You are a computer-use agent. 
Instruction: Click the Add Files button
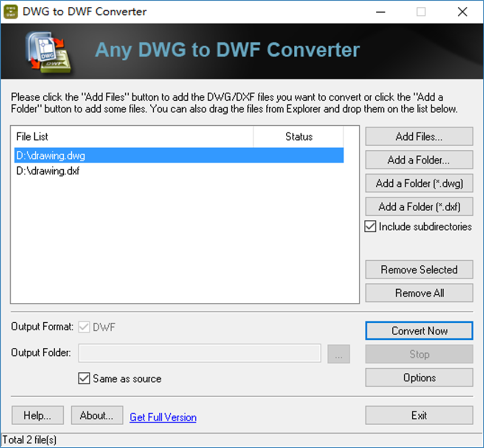(x=419, y=136)
